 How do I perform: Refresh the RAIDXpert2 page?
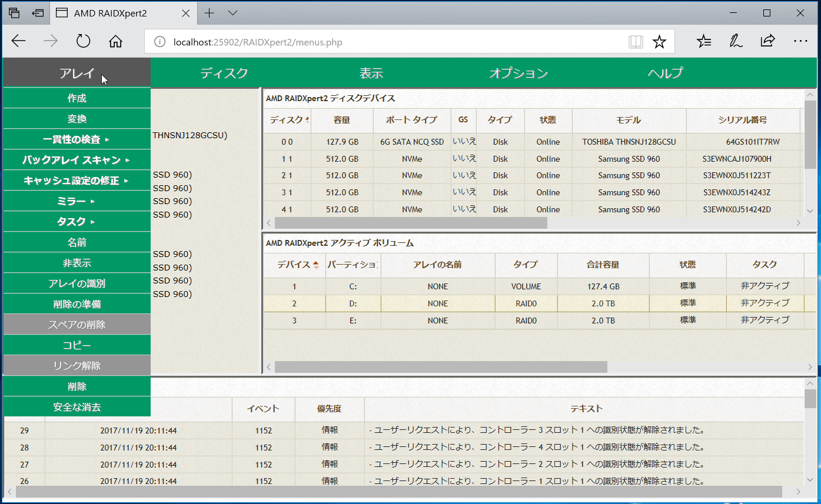84,41
